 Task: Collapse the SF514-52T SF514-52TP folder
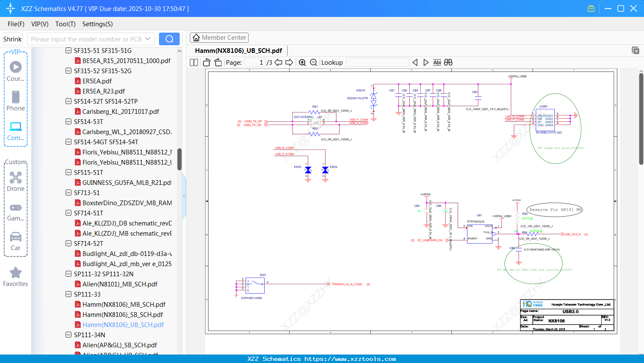coord(69,101)
